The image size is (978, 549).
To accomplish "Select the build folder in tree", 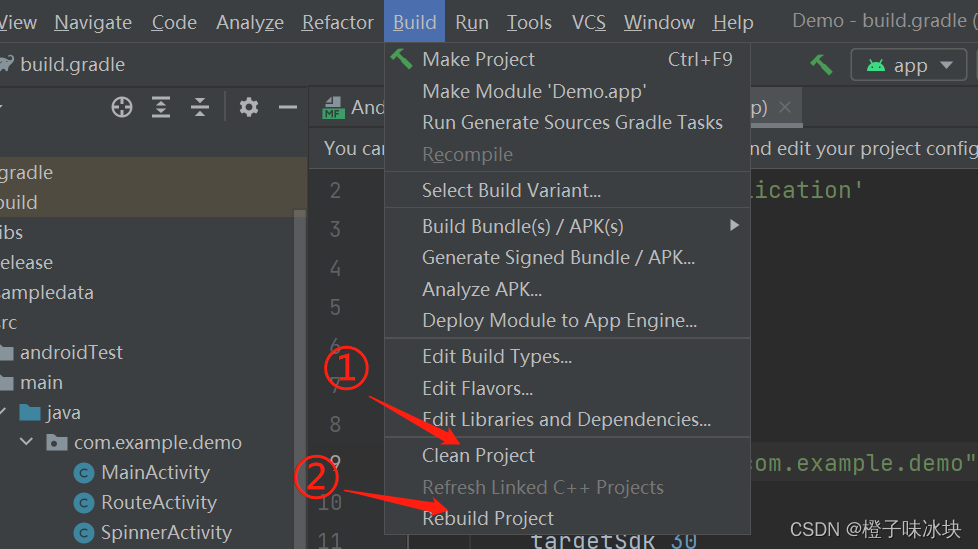I will [x=19, y=202].
